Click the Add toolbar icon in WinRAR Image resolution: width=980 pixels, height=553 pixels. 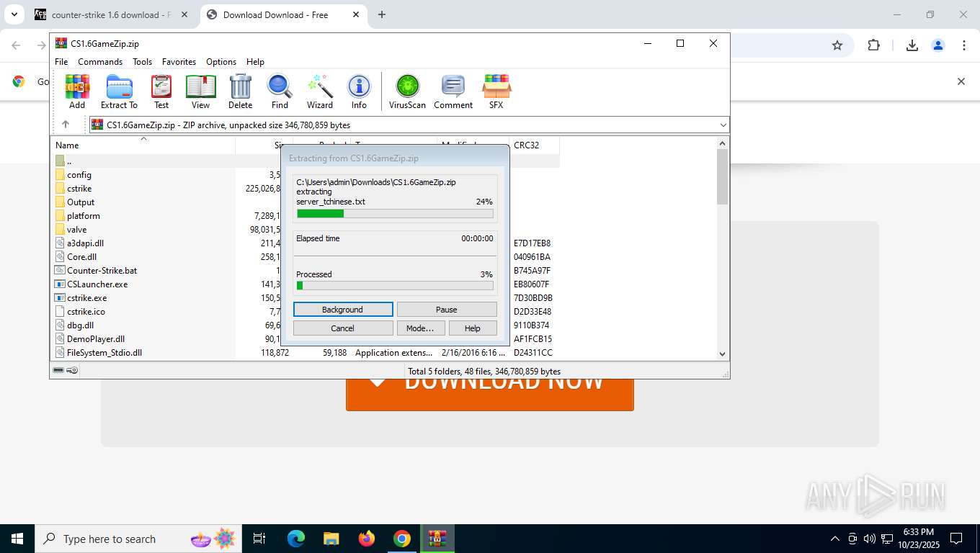click(77, 91)
